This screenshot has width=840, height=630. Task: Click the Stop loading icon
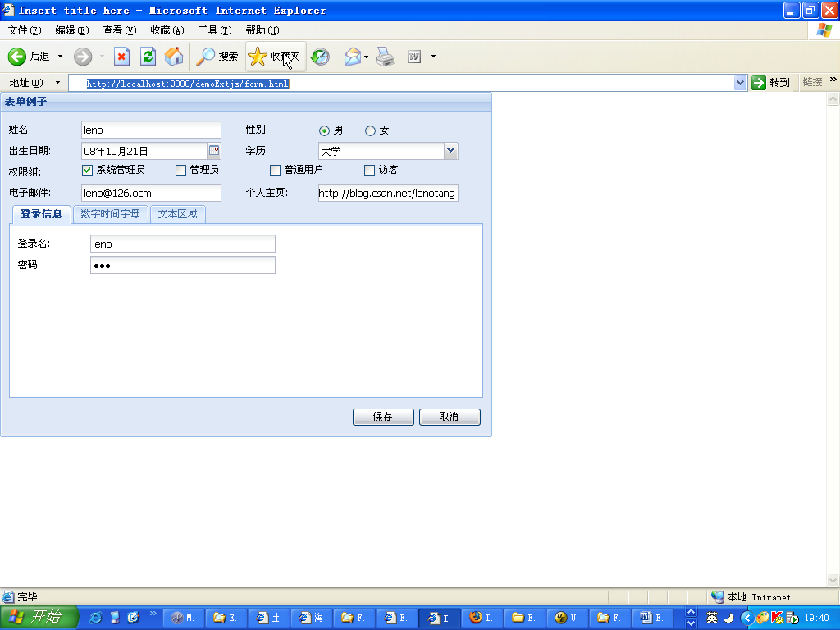point(121,57)
